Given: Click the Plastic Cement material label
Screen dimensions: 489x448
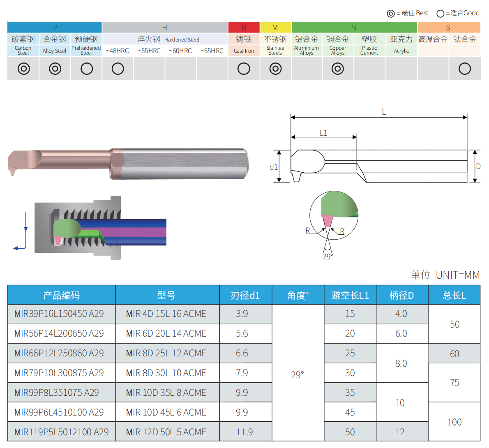Looking at the screenshot, I should [369, 51].
